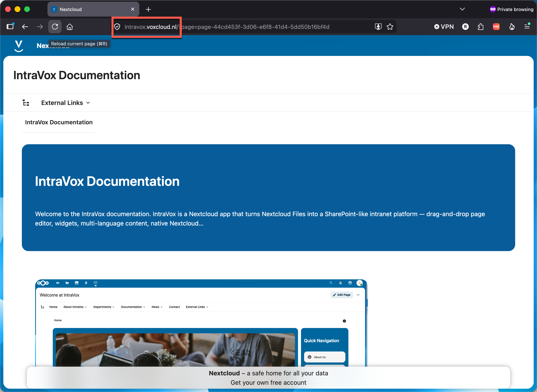Click the Private browsing indicator
This screenshot has width=537, height=392.
[x=512, y=9]
